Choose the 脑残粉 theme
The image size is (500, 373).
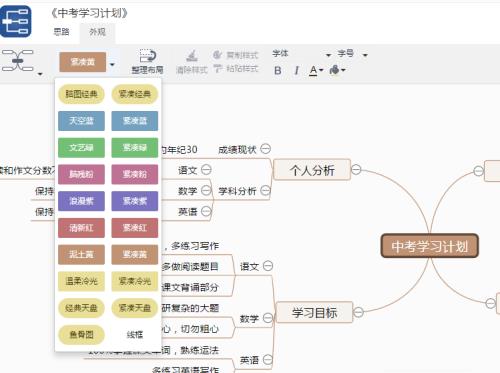81,174
